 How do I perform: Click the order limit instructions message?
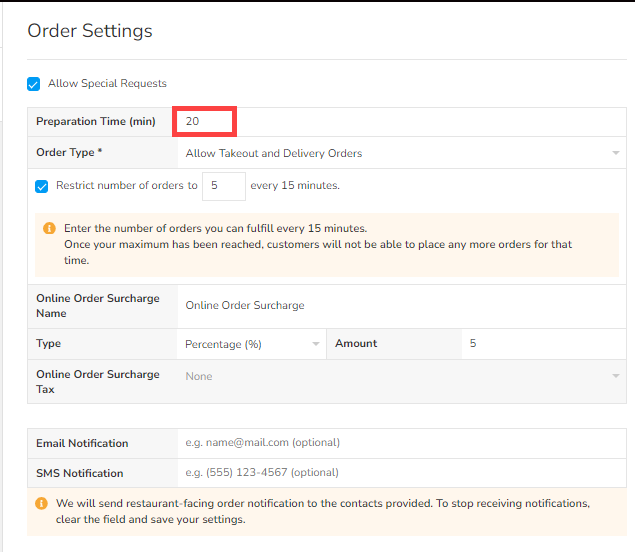point(320,244)
